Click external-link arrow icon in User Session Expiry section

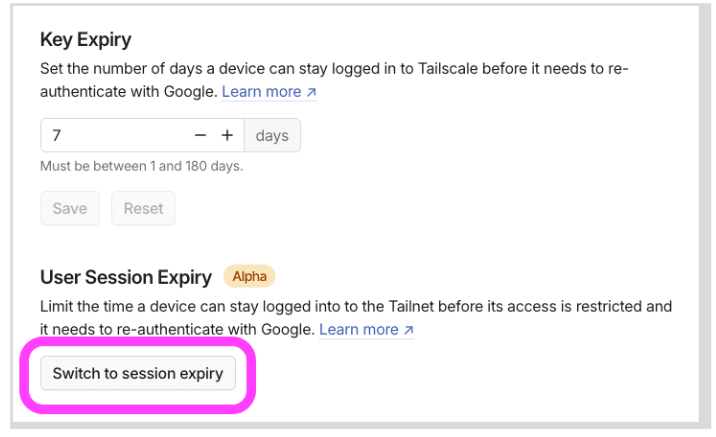point(408,329)
